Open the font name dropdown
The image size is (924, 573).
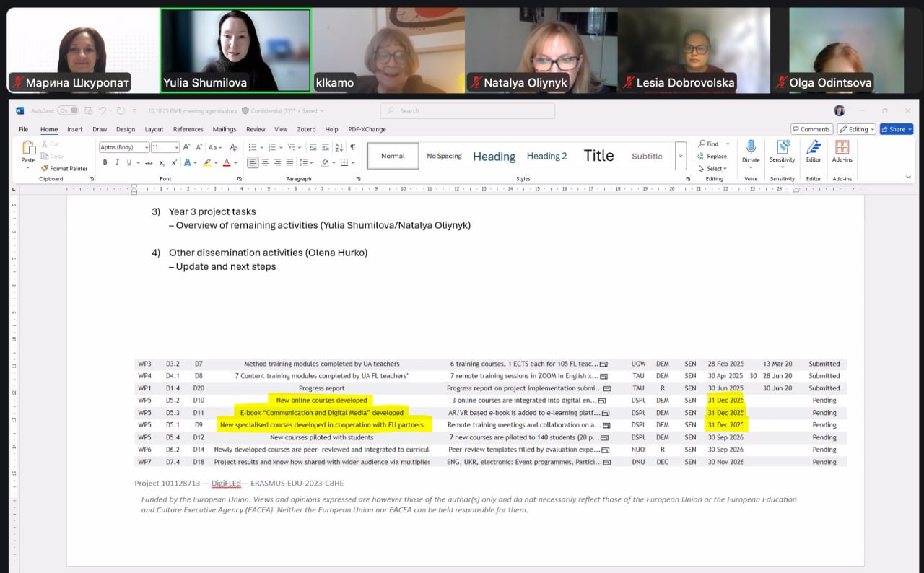pos(147,147)
